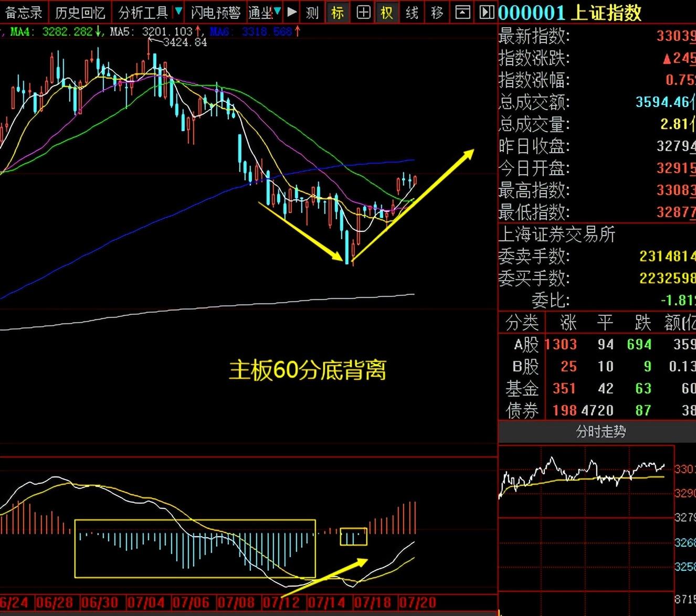Viewport: 696px width, 616px height.
Task: Click the crosshair box icon
Action: coord(363,12)
